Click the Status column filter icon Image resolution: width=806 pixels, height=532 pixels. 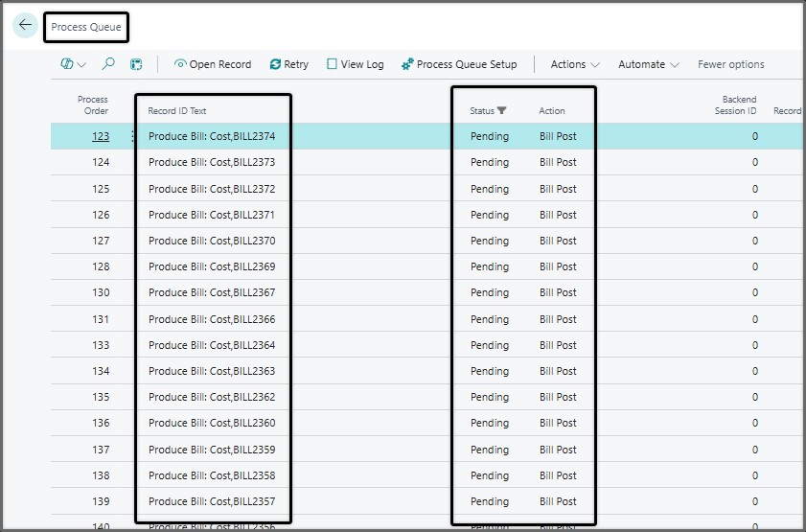(502, 110)
